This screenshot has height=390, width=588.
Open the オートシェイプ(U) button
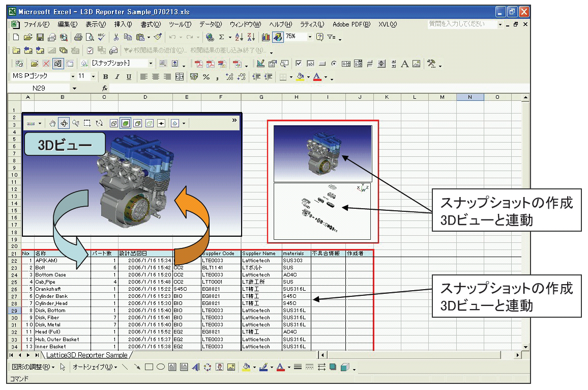(95, 367)
